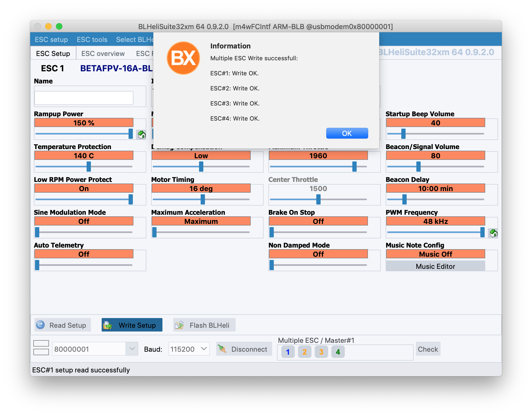Click the Non Damped Mode slider
This screenshot has width=532, height=416.
[318, 265]
